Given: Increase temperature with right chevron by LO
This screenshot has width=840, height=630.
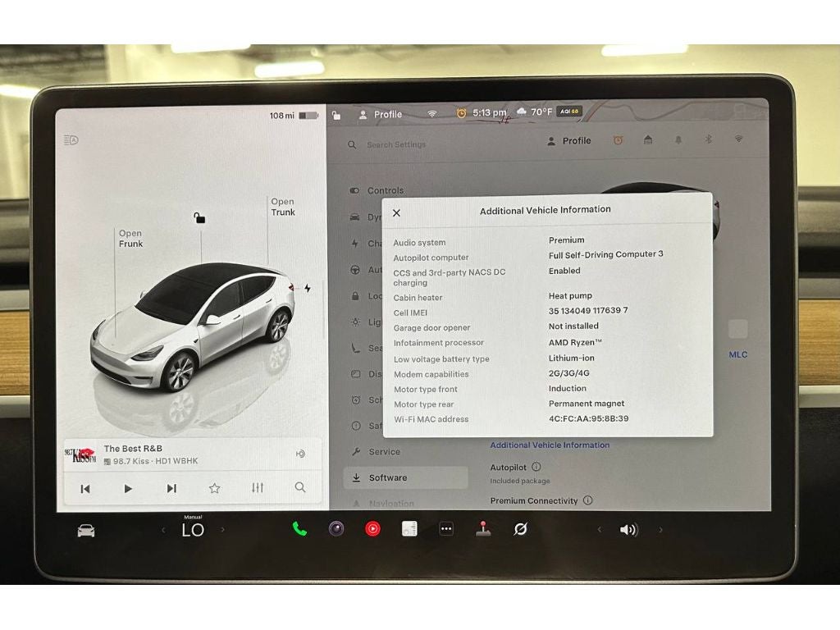Looking at the screenshot, I should (223, 530).
